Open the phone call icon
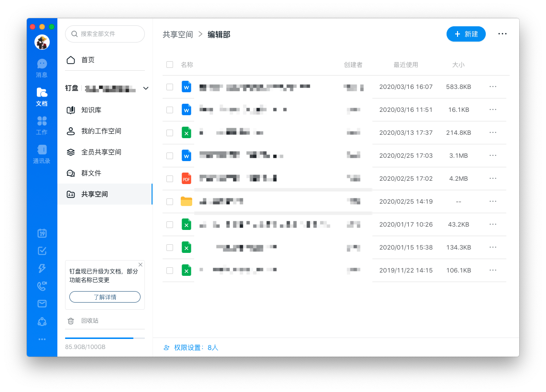 point(42,286)
